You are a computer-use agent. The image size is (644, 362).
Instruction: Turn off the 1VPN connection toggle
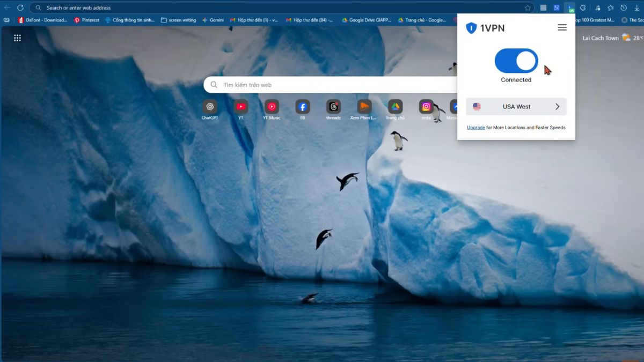[x=516, y=61]
